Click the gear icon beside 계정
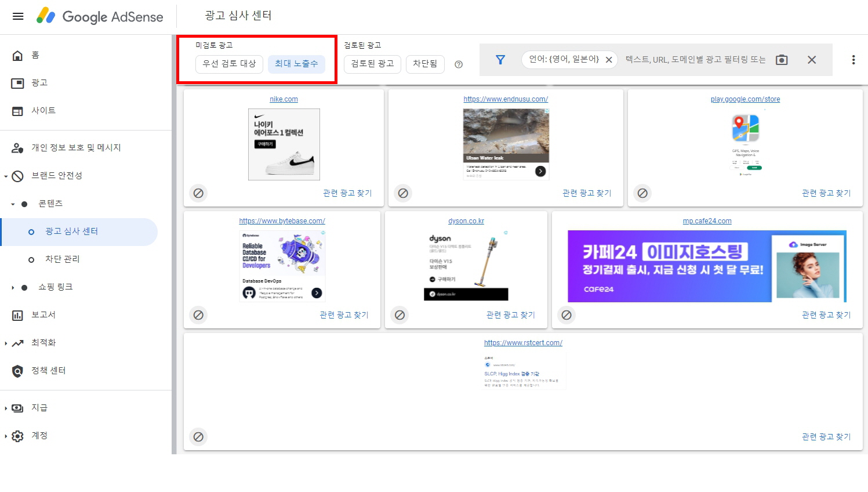 click(x=18, y=436)
